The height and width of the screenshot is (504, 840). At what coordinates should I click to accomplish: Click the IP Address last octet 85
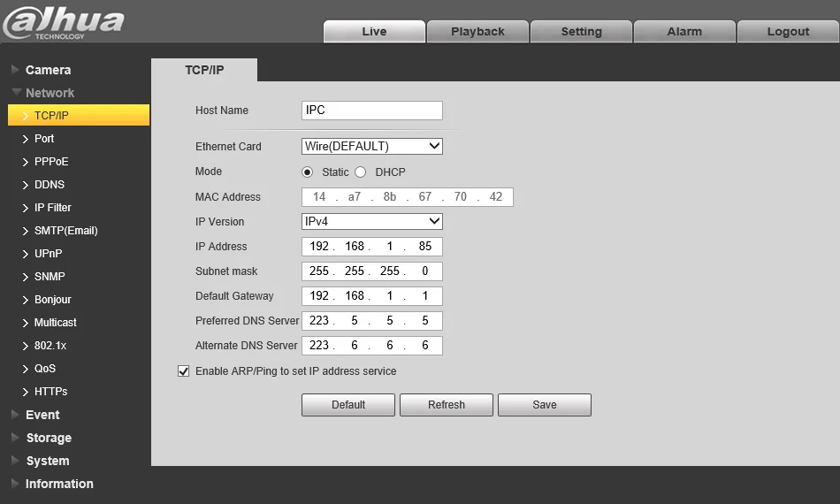(x=424, y=247)
